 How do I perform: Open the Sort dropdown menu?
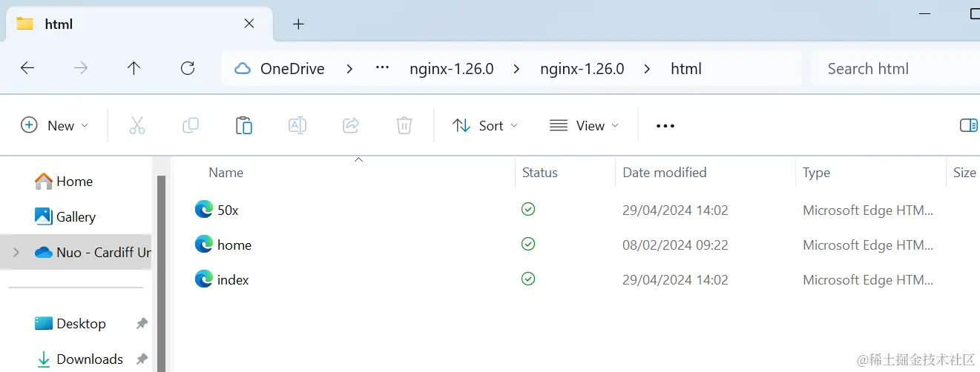point(485,125)
